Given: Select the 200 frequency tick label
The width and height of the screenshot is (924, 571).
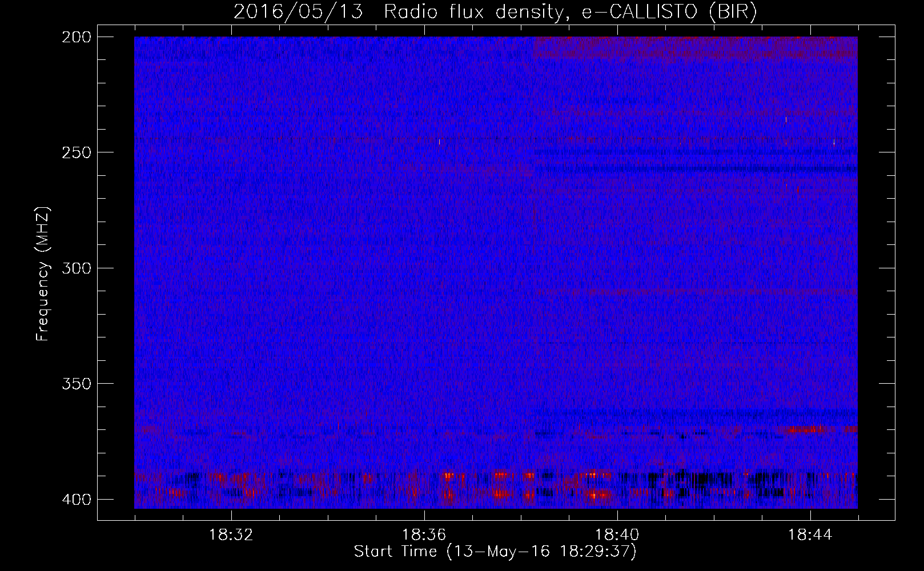Looking at the screenshot, I should coord(76,37).
